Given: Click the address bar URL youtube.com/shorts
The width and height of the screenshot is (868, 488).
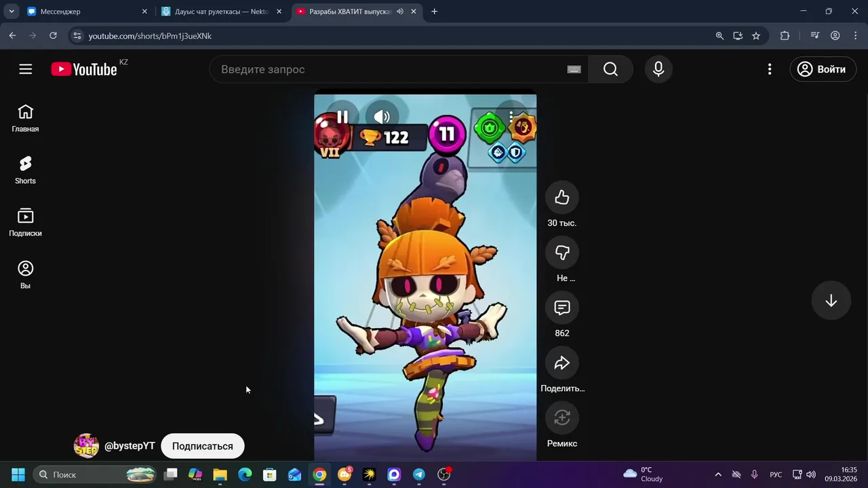Looking at the screenshot, I should 150,36.
